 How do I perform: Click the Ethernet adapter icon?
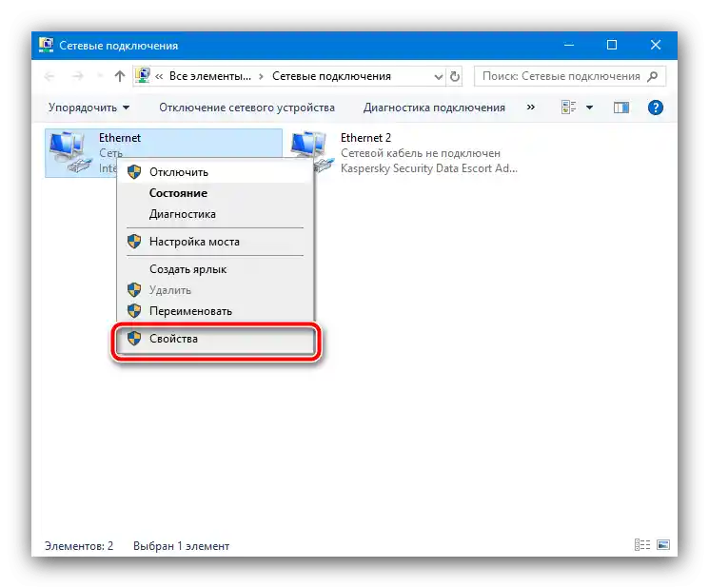pos(69,152)
